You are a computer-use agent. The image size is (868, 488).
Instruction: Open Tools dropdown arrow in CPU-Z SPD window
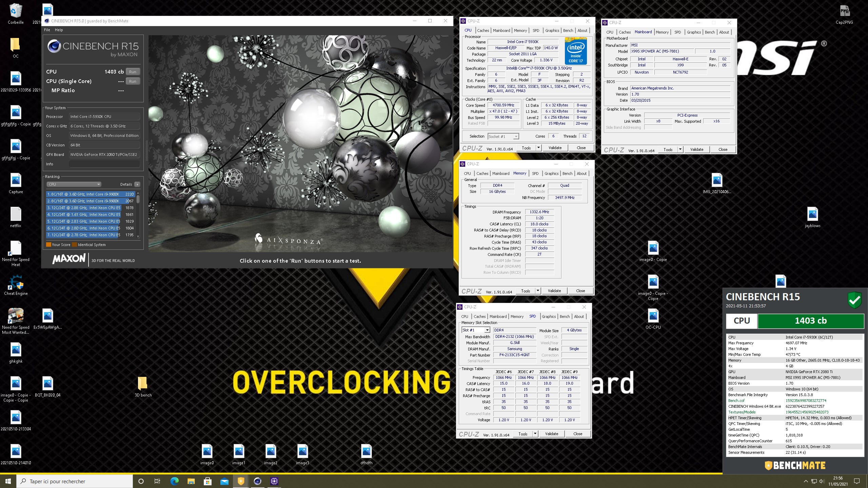pos(535,434)
